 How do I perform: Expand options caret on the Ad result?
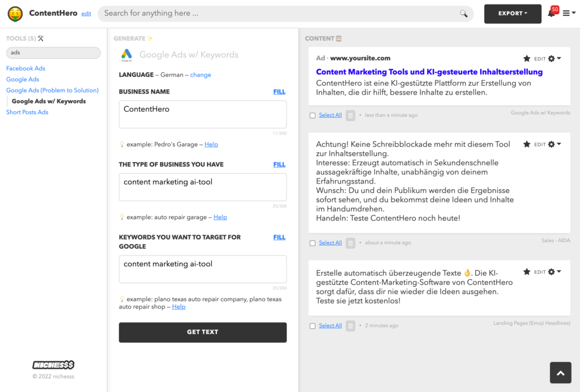559,58
